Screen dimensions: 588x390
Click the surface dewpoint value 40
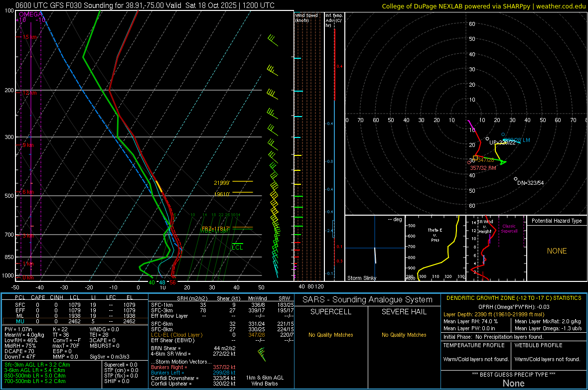coord(151,282)
